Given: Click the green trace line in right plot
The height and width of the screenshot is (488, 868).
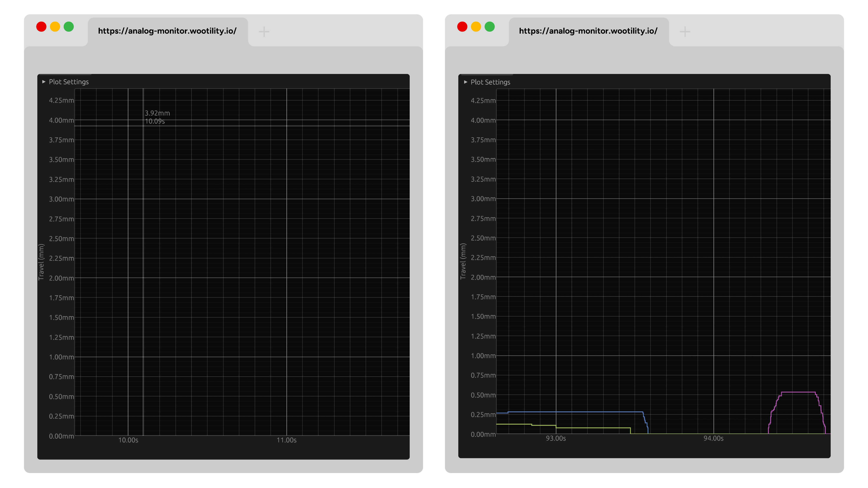Looking at the screenshot, I should click(593, 428).
